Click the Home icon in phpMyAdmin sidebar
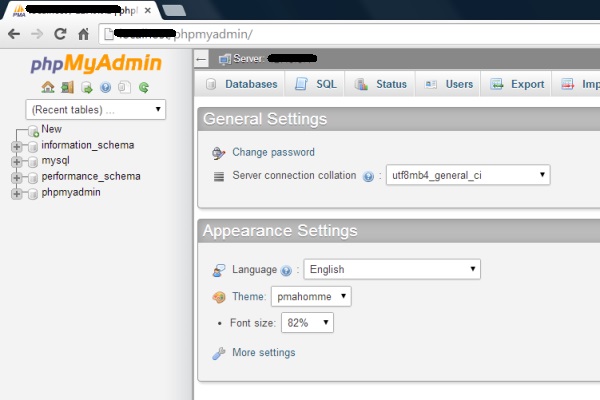 (x=48, y=87)
